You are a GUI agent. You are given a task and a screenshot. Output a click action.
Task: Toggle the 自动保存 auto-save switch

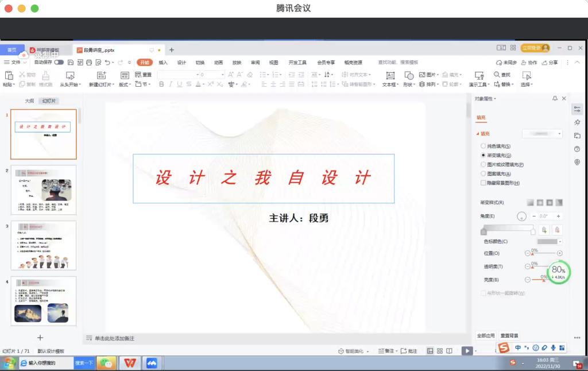59,62
